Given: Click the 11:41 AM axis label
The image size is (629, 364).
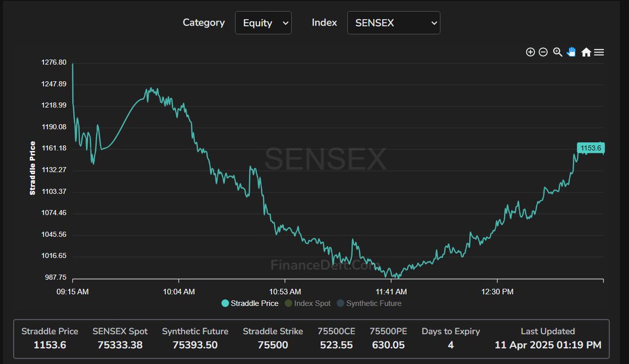Looking at the screenshot, I should point(391,292).
